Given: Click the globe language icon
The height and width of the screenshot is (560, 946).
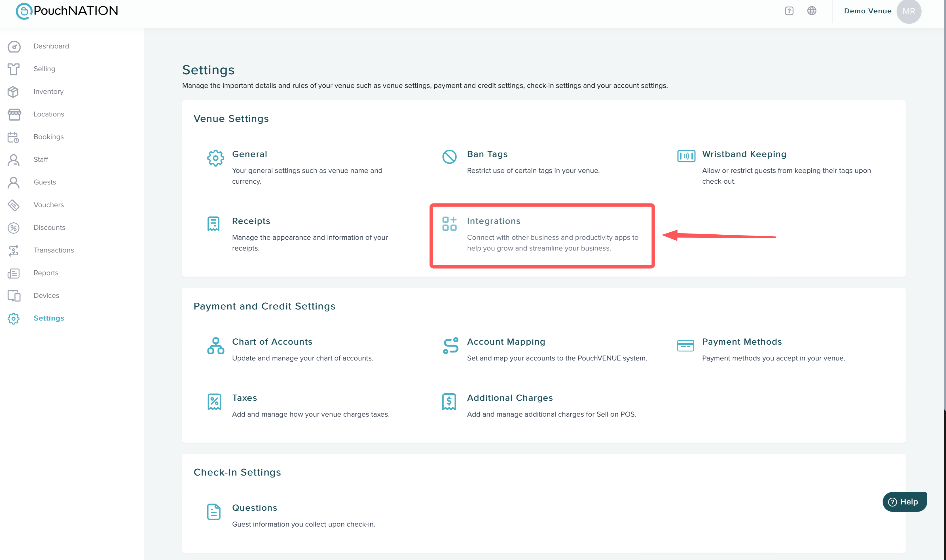Looking at the screenshot, I should point(812,11).
